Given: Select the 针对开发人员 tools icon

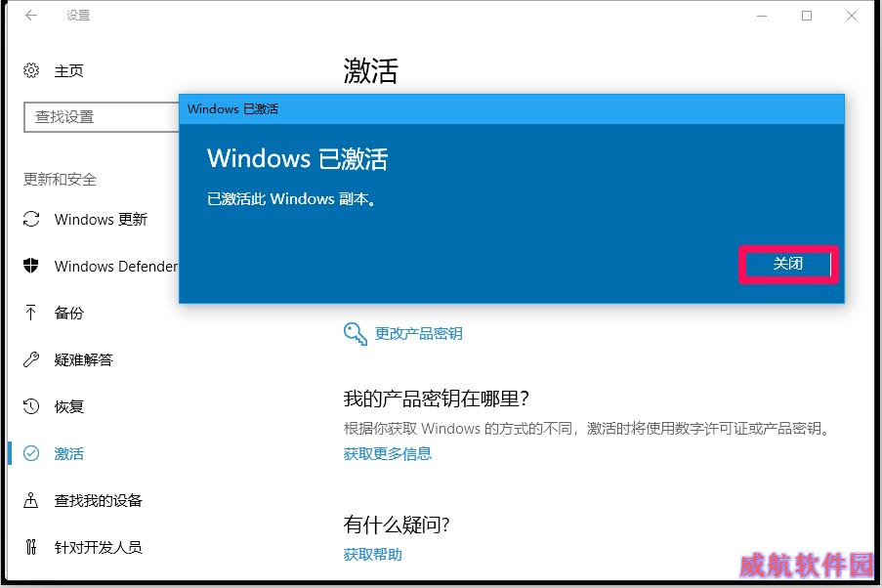Looking at the screenshot, I should 31,546.
